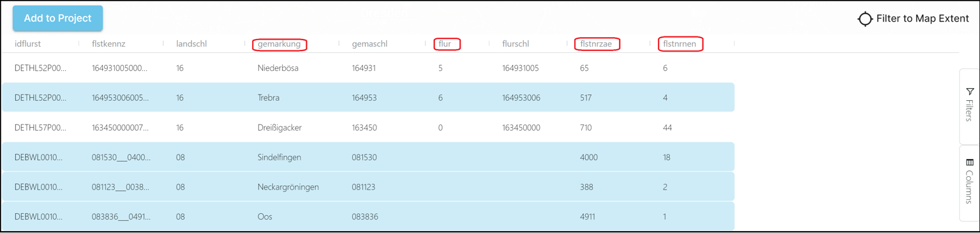Click flstnrnen value 18
The height and width of the screenshot is (233, 980).
(x=667, y=157)
